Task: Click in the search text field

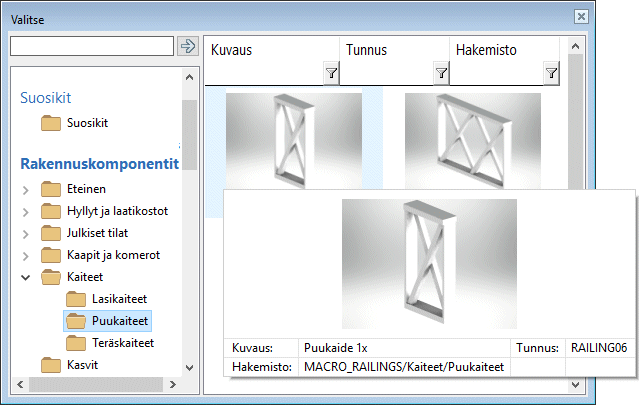Action: (x=91, y=46)
